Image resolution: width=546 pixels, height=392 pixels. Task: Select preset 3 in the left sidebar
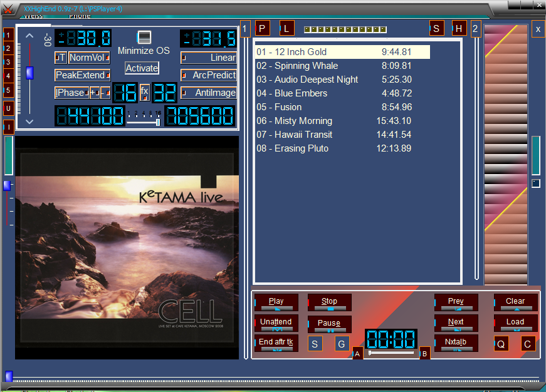tap(8, 62)
